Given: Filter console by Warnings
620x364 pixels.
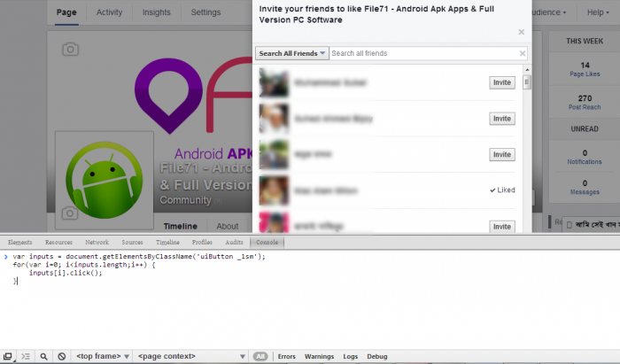Looking at the screenshot, I should (319, 357).
